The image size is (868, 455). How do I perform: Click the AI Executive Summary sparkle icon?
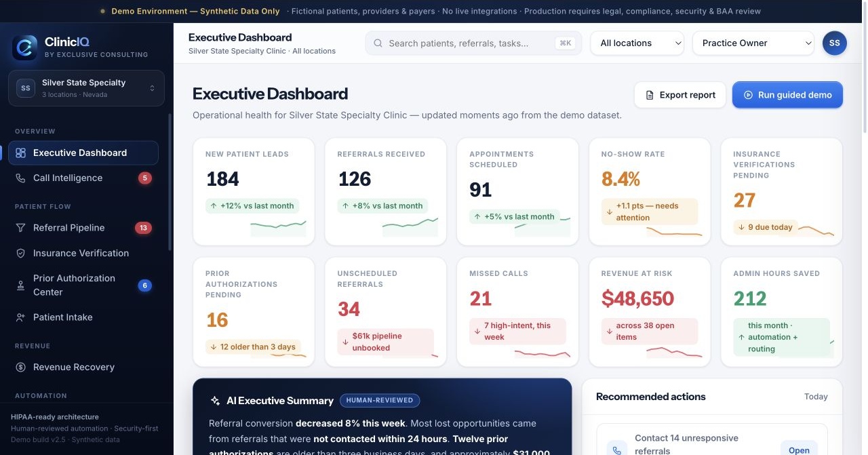click(x=216, y=401)
